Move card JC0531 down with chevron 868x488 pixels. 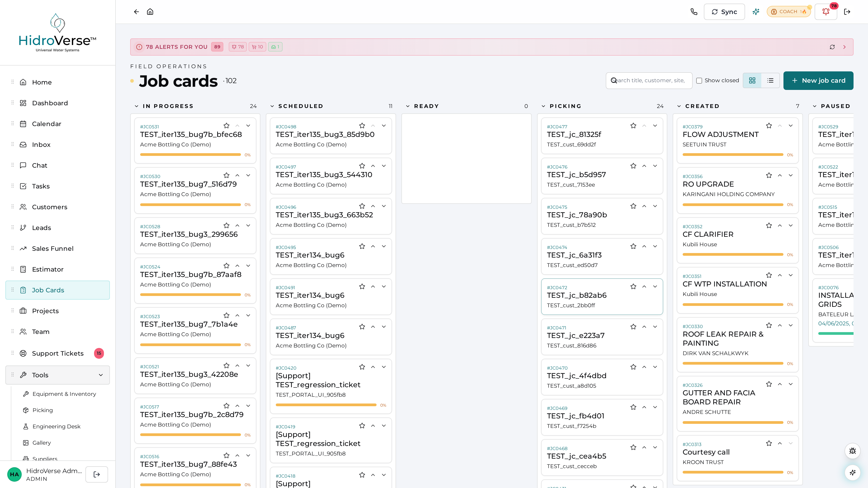(248, 126)
